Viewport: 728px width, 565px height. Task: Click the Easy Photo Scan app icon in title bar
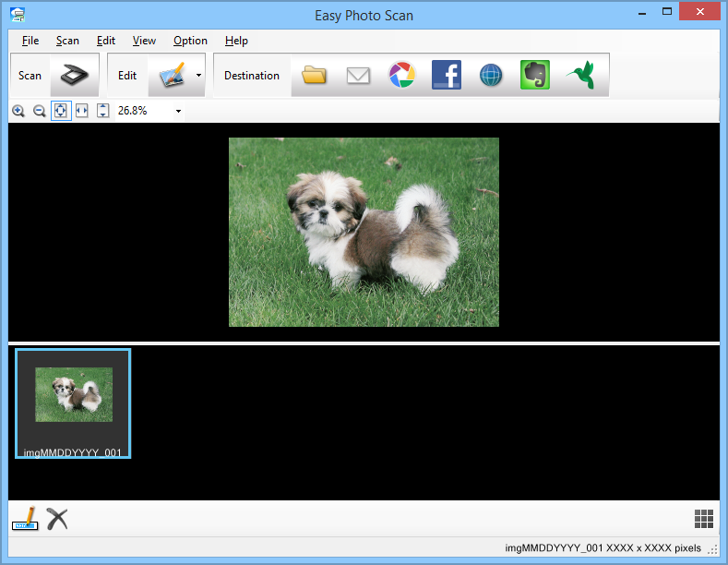(18, 15)
